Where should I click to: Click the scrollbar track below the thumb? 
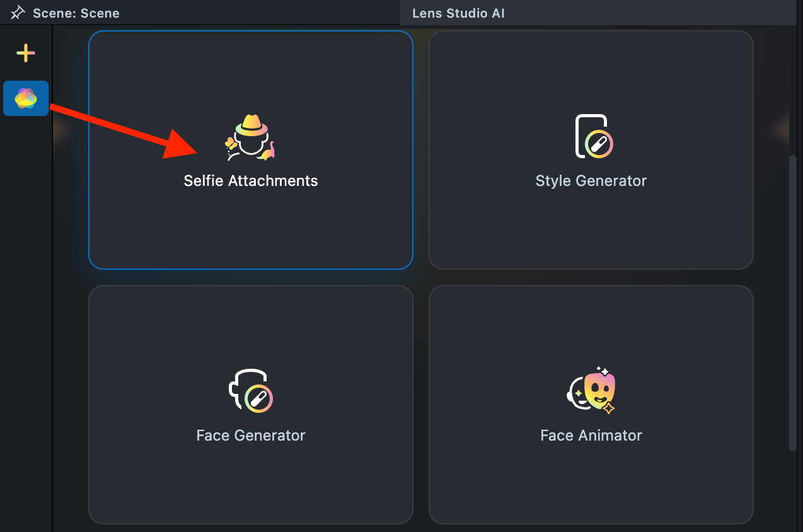(x=793, y=492)
